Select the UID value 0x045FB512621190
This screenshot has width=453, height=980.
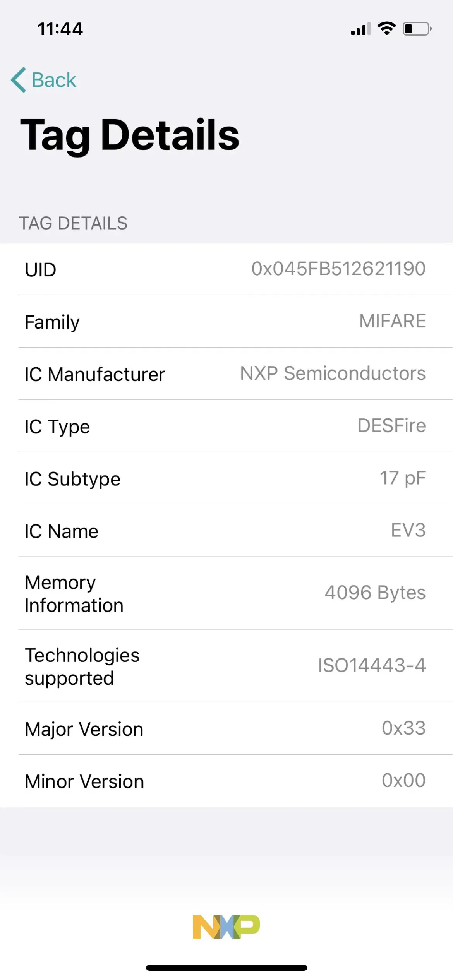[338, 269]
